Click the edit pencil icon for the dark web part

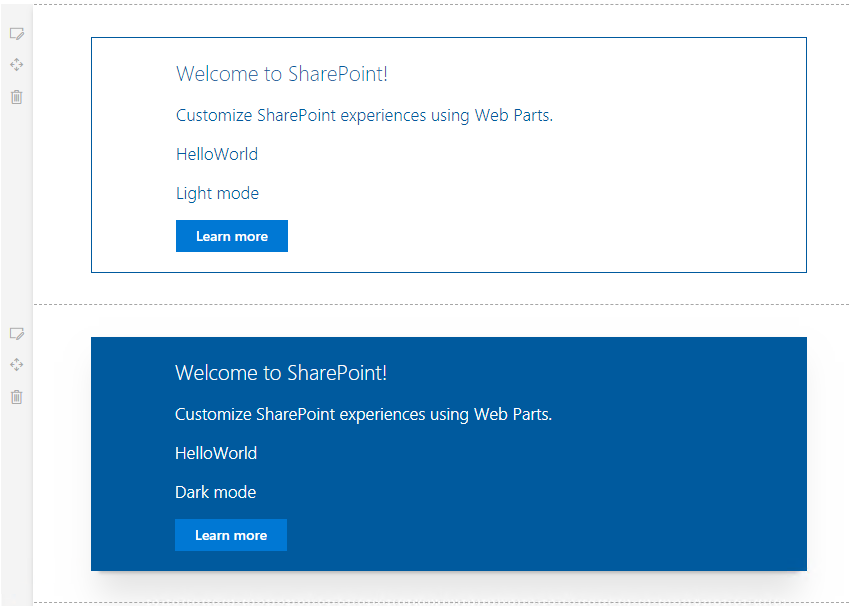[x=16, y=333]
